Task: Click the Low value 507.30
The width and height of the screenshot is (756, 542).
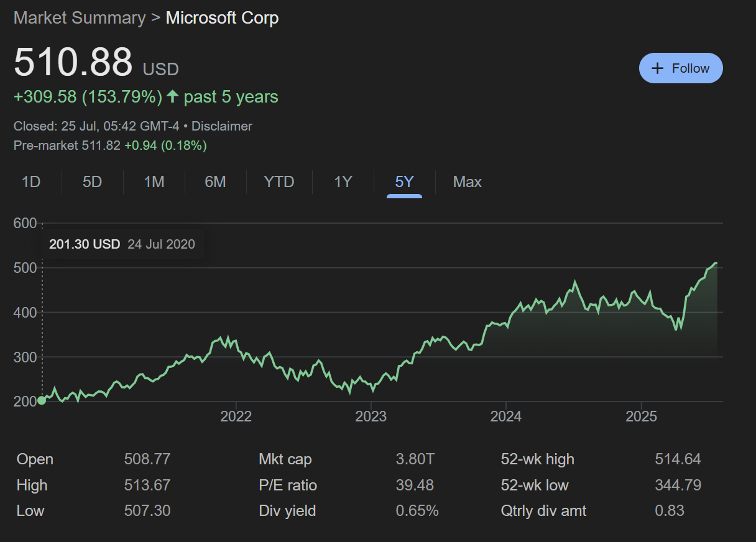Action: click(147, 511)
